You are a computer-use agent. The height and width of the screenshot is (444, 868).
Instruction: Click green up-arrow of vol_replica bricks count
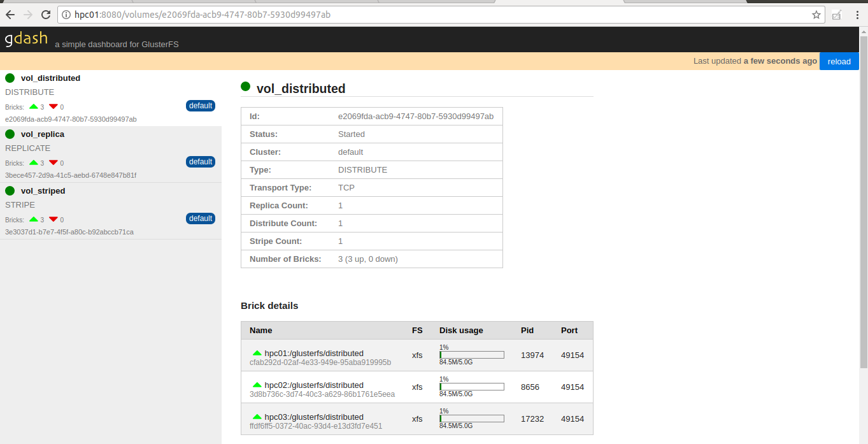click(x=34, y=162)
